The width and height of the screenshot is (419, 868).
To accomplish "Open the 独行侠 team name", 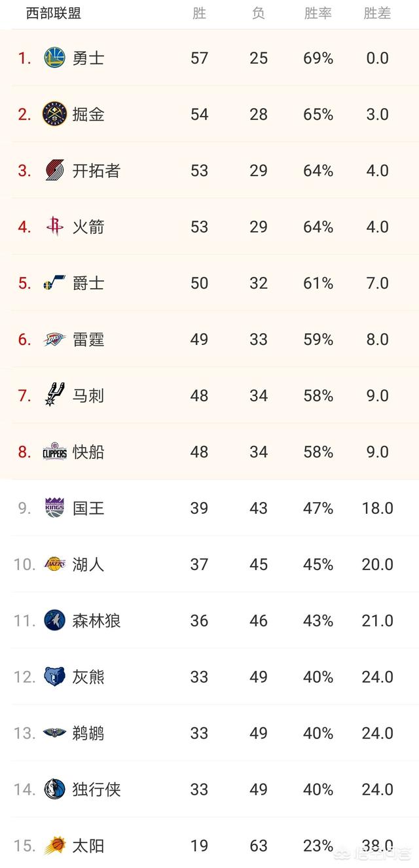I will 96,789.
